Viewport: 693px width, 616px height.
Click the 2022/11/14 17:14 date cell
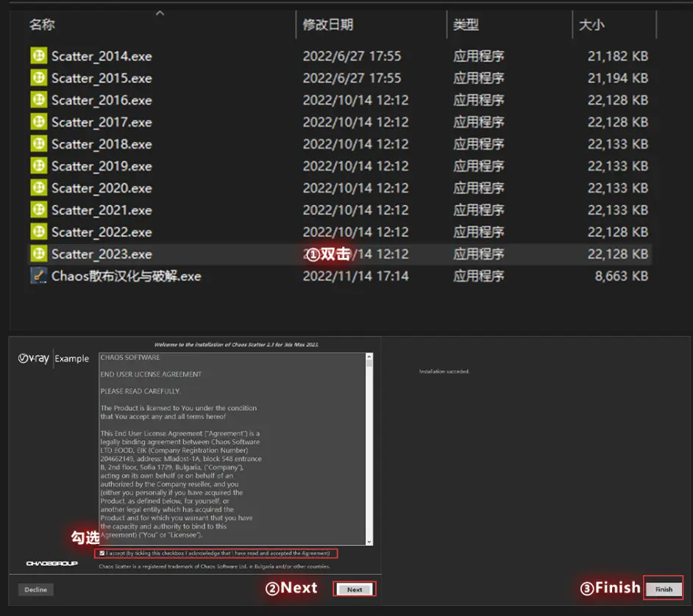pos(355,276)
